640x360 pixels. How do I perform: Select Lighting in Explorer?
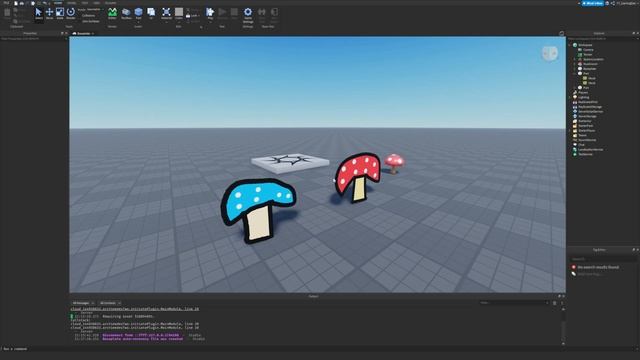coord(584,97)
